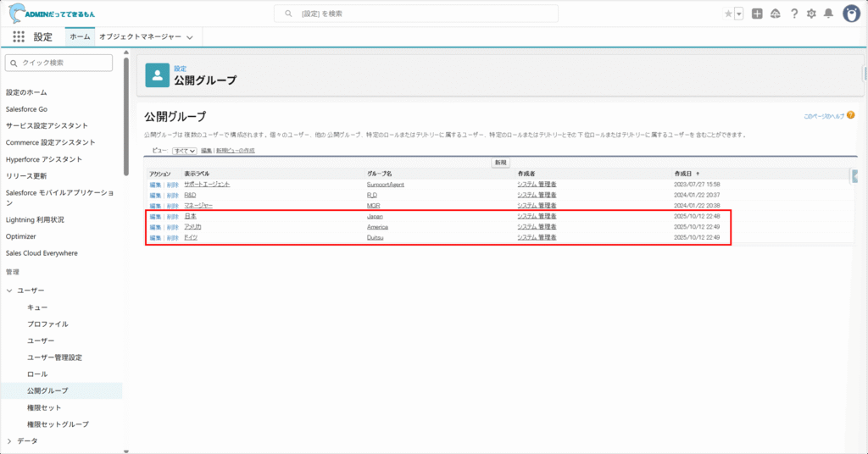The width and height of the screenshot is (868, 454).
Task: Open the global actions plus icon
Action: pyautogui.click(x=757, y=14)
